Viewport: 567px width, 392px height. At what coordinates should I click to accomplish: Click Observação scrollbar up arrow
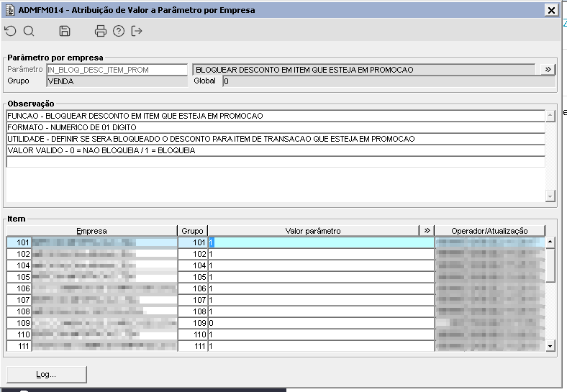pos(550,116)
